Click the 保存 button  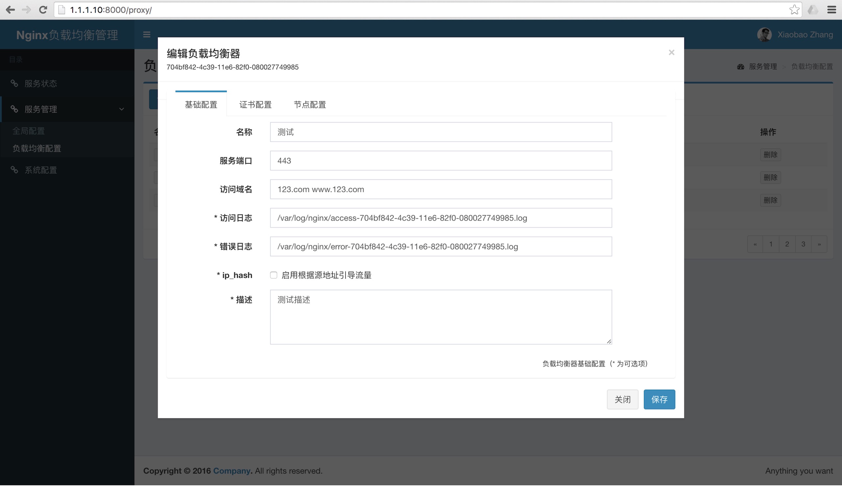659,400
